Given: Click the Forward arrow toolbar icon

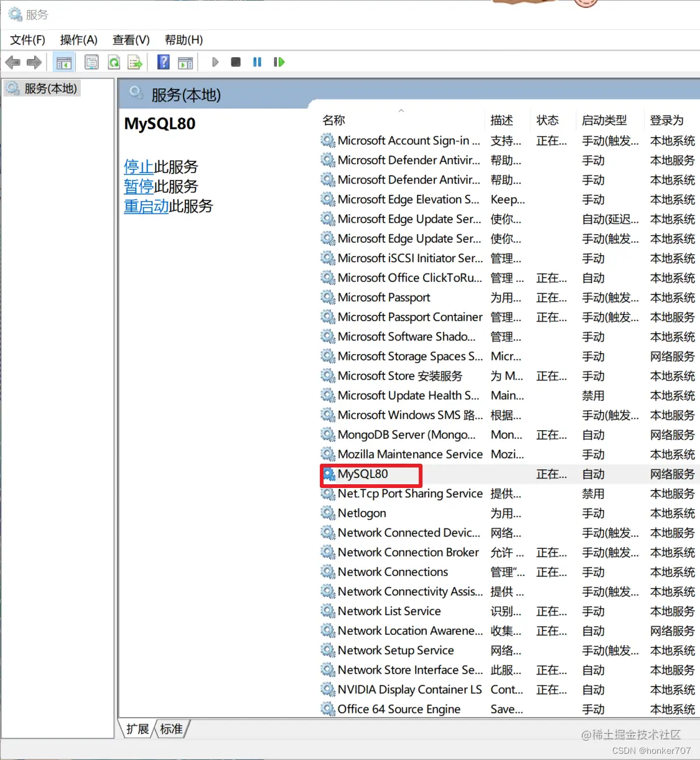Looking at the screenshot, I should [34, 62].
